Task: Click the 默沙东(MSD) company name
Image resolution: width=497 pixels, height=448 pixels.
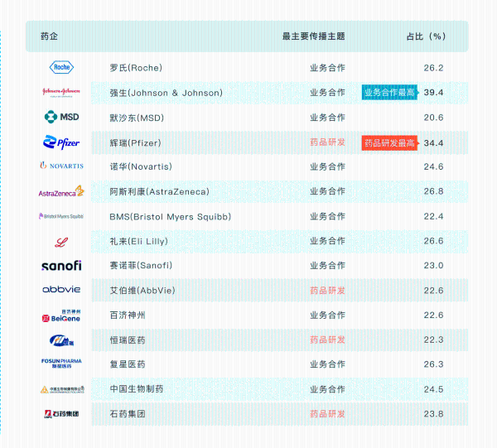Action: 137,118
